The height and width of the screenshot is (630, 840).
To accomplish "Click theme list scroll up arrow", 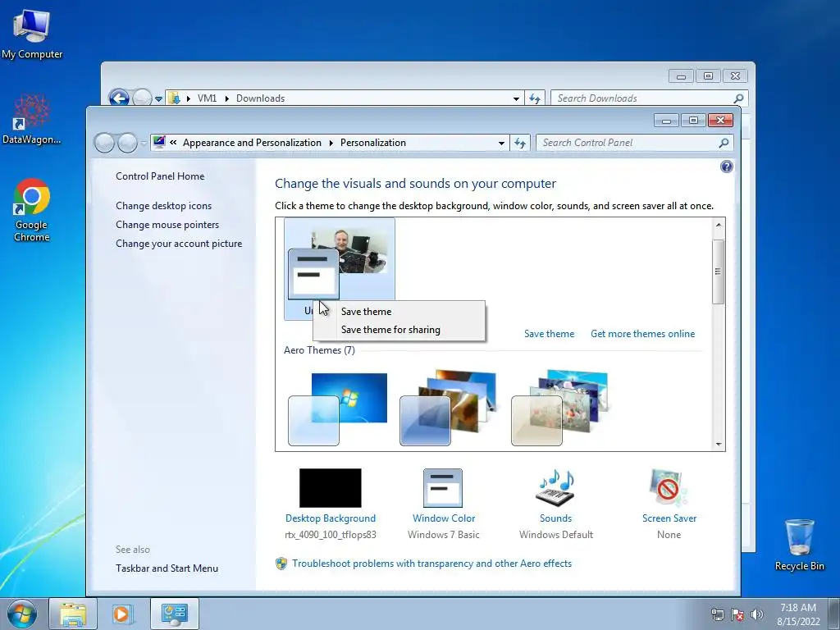I will coord(719,225).
